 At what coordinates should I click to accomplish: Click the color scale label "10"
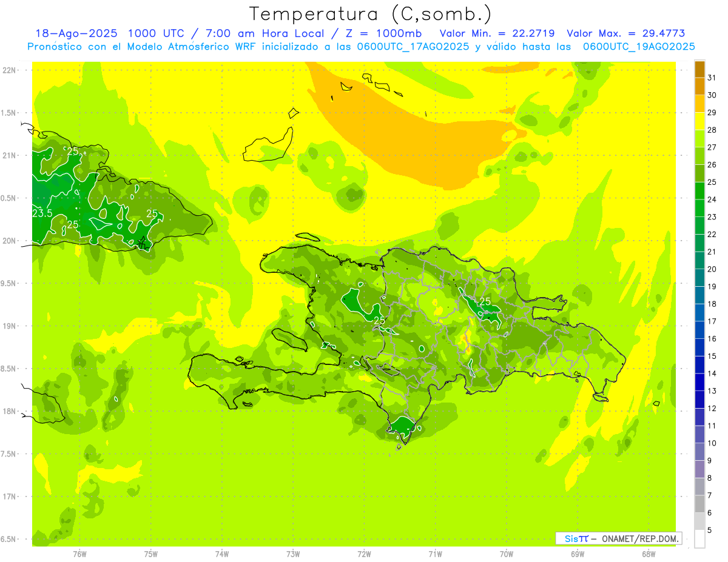(712, 443)
